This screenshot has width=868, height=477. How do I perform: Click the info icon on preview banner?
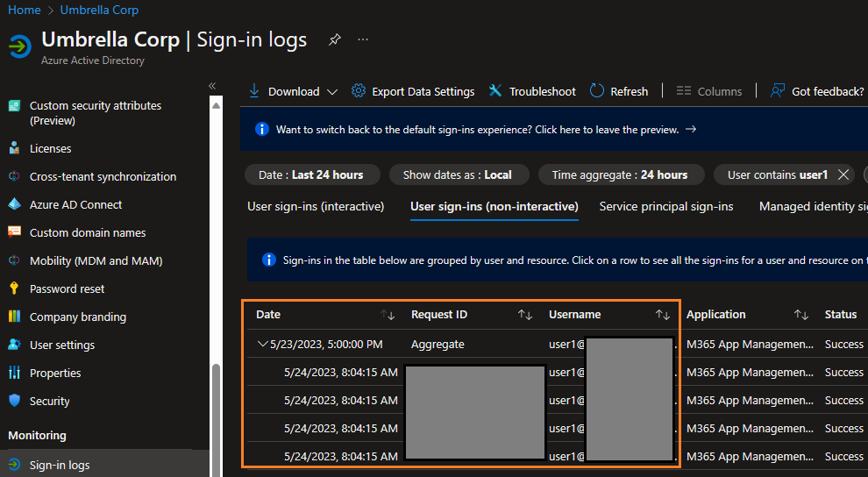point(262,129)
